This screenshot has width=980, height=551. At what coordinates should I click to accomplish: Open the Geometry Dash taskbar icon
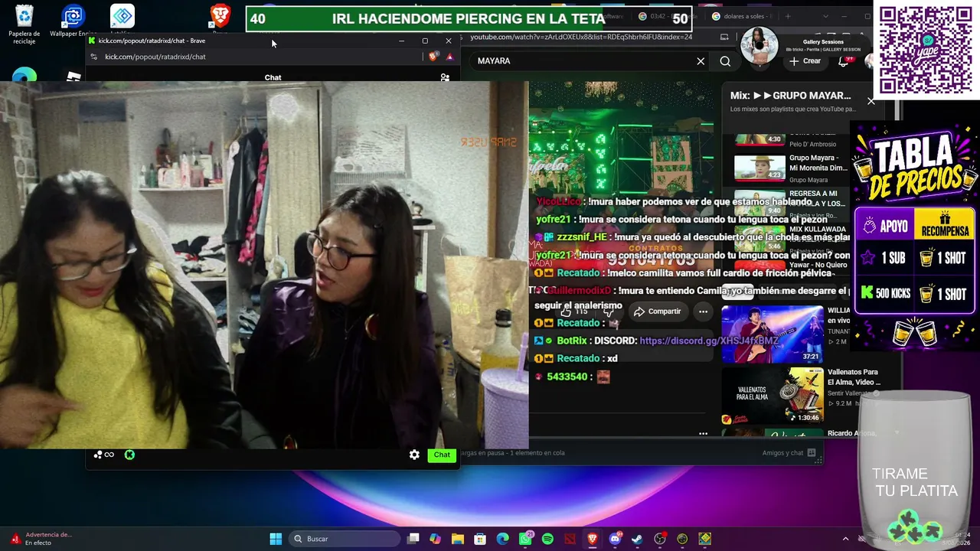(x=705, y=539)
